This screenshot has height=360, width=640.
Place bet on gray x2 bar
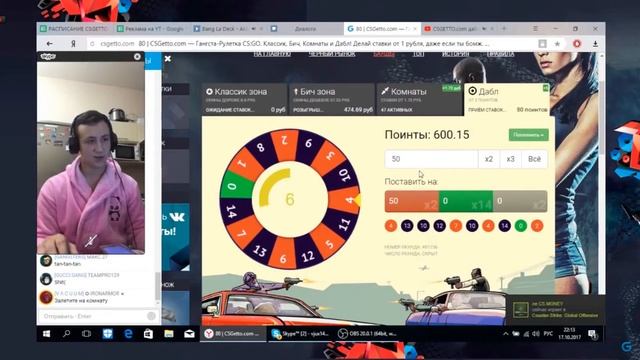(520, 201)
